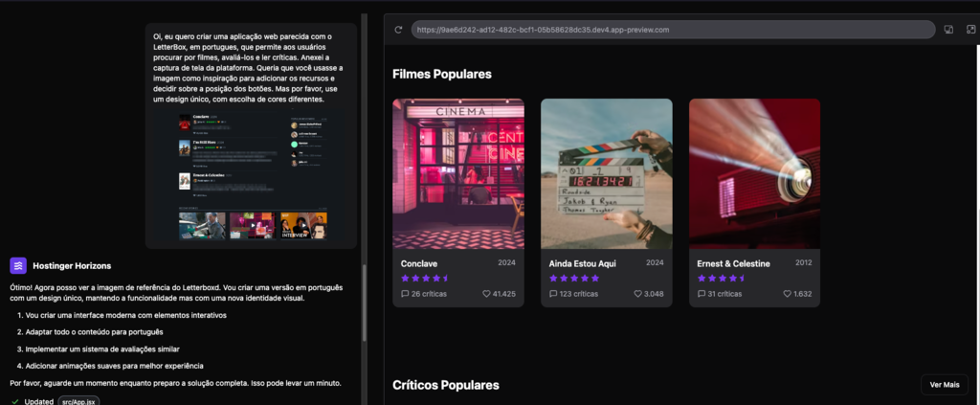Click 'Adaptar todo o conteúdo para português'
This screenshot has width=980, height=405.
coord(95,332)
